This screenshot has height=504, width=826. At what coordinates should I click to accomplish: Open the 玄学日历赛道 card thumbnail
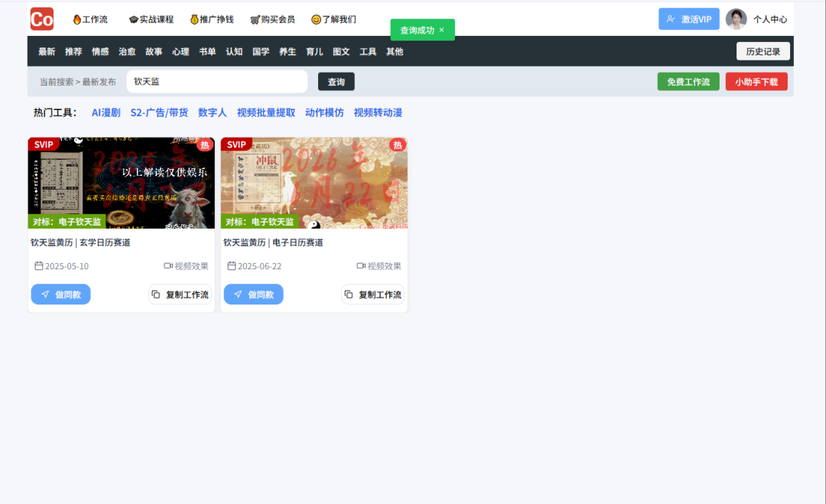122,183
